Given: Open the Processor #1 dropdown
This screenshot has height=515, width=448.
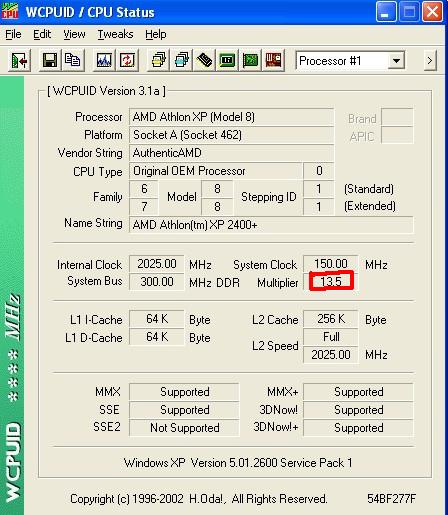Looking at the screenshot, I should point(396,61).
